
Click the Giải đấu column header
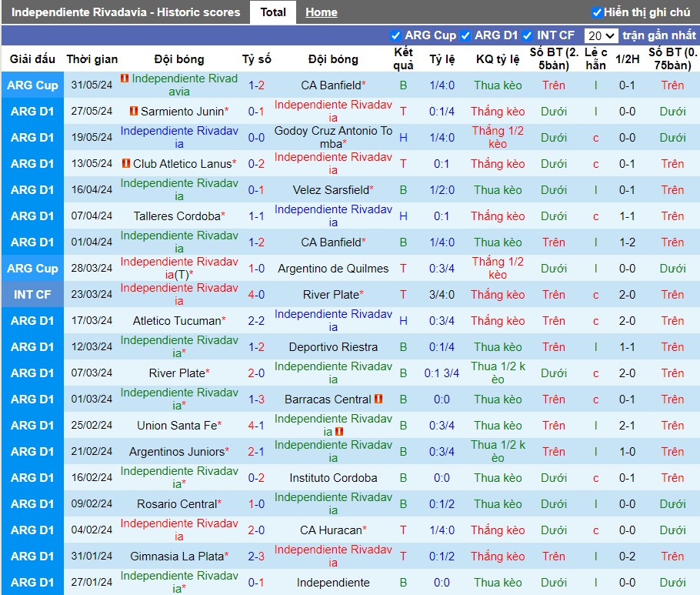click(x=32, y=59)
